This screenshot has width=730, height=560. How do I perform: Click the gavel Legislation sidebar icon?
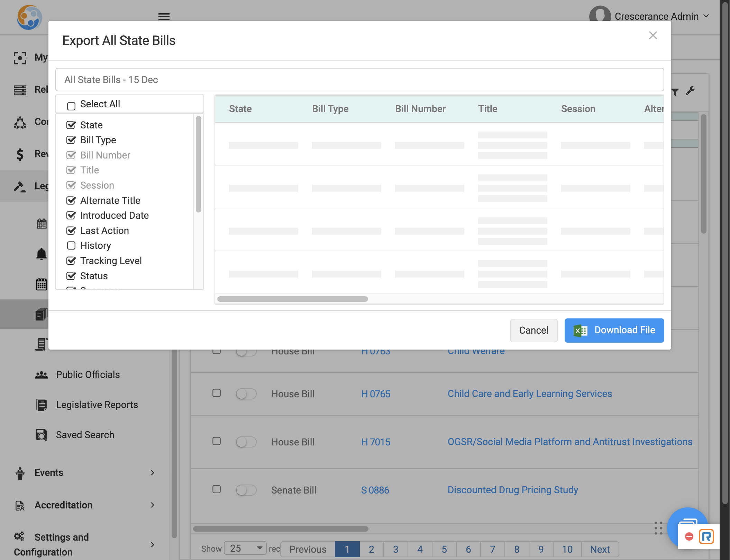pyautogui.click(x=20, y=187)
